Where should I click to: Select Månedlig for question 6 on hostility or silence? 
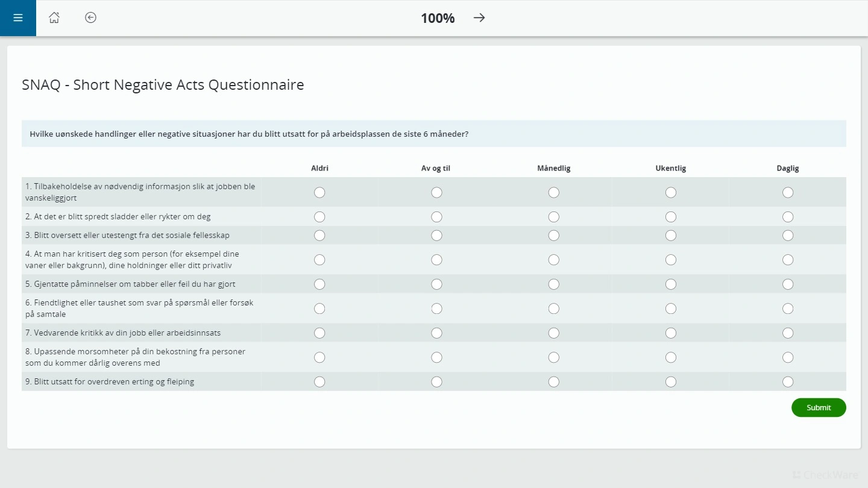pos(554,308)
